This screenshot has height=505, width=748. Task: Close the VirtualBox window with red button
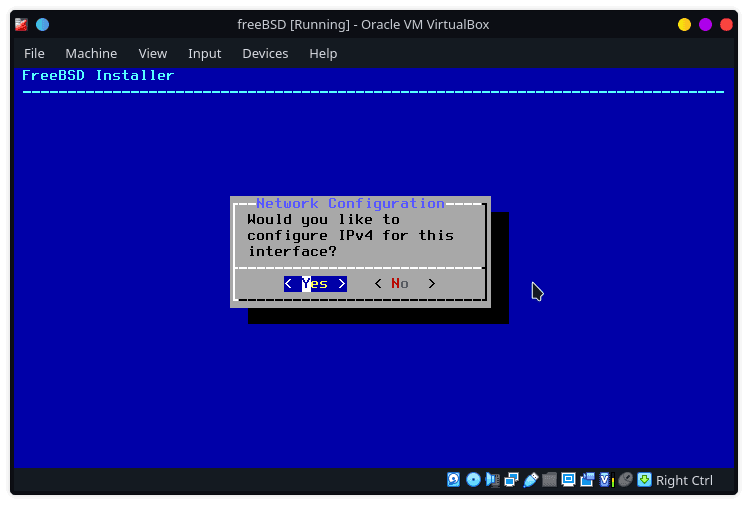coord(726,24)
